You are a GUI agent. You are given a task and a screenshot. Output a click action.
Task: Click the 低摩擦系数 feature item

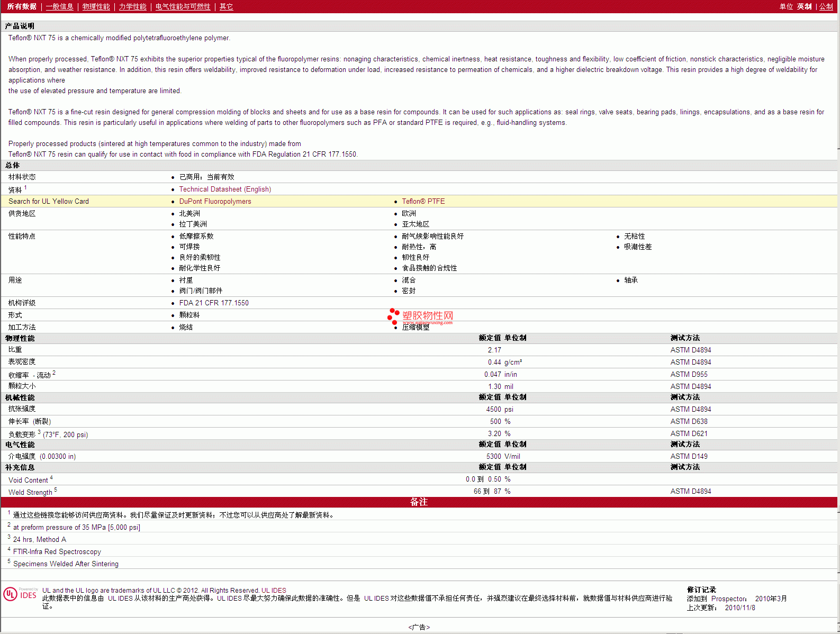(x=196, y=236)
